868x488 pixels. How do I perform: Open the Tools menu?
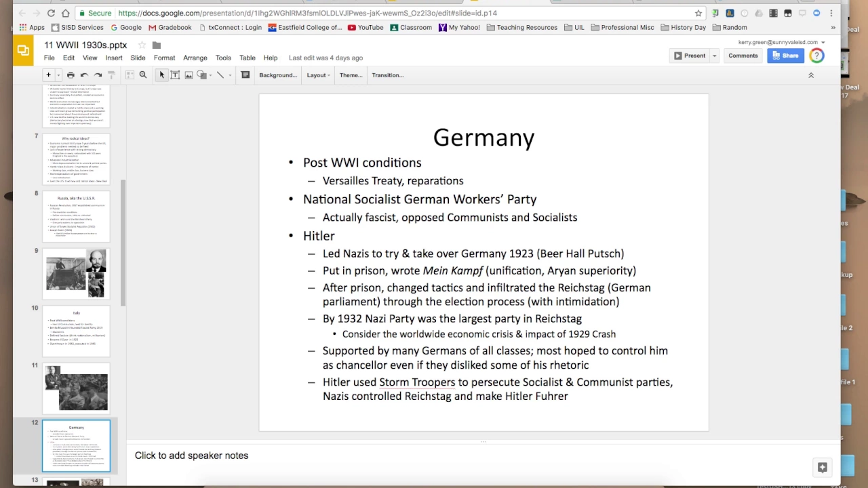click(223, 58)
